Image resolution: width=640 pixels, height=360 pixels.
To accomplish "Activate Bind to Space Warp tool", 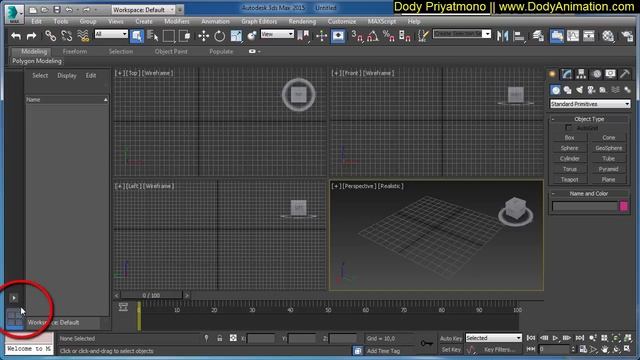I will click(83, 36).
